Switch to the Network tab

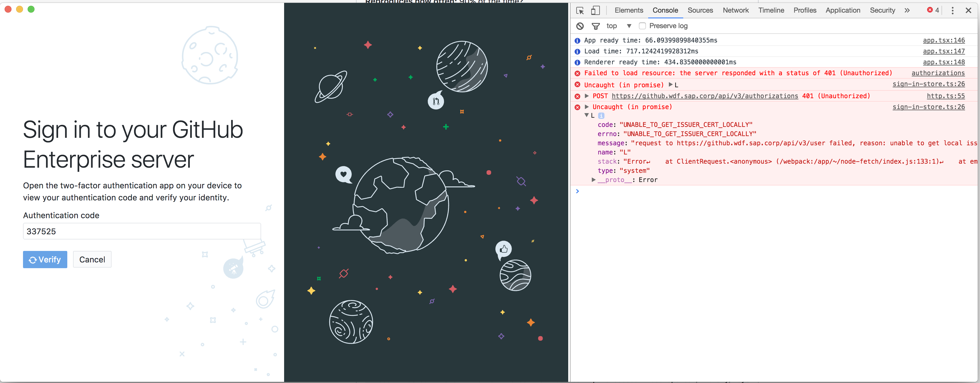(735, 10)
